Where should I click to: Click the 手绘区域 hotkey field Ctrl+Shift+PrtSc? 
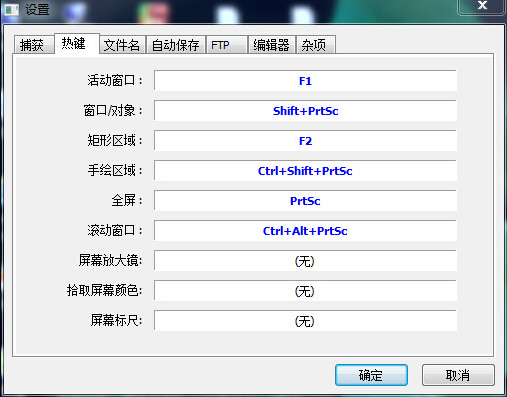click(x=305, y=171)
